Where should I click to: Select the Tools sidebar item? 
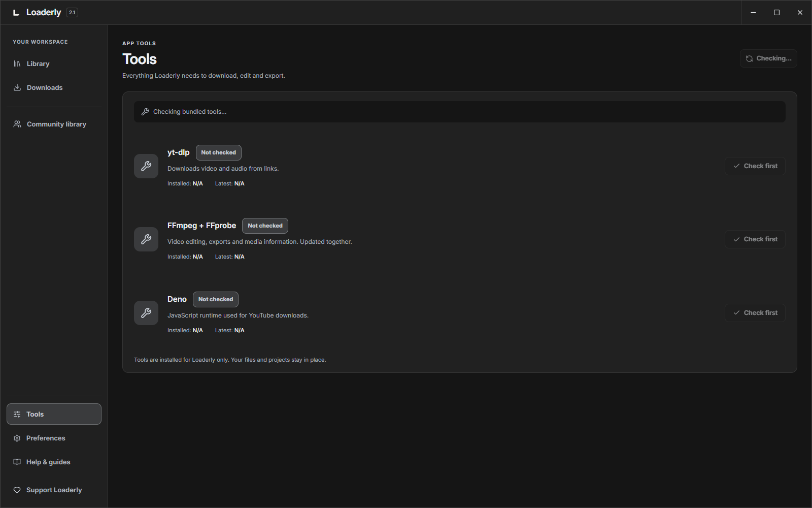click(x=54, y=414)
